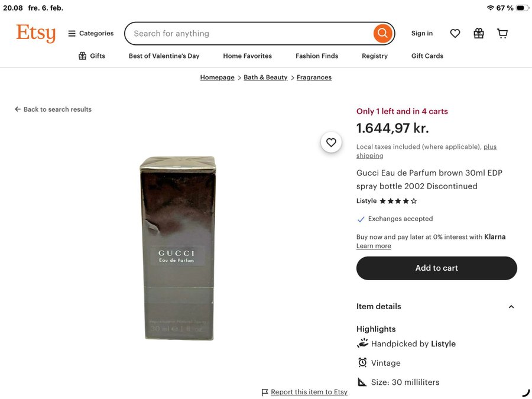Open the shopping cart icon
Screen dimensions: 532x399
[x=502, y=34]
